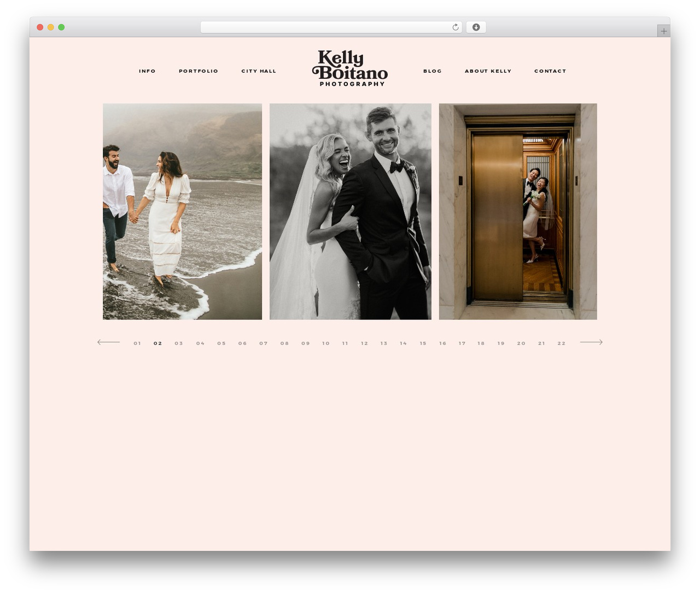Screen dimensions: 700x593
Task: Click the browser address bar
Action: pos(331,27)
